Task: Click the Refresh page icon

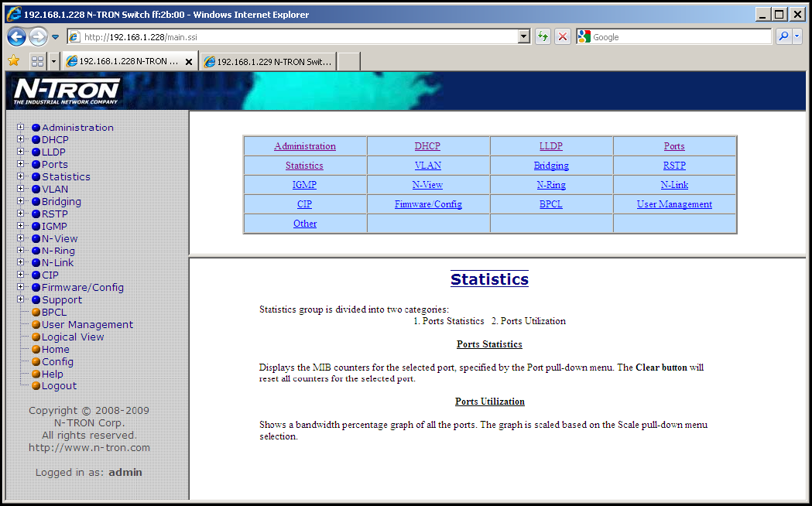Action: [x=543, y=36]
